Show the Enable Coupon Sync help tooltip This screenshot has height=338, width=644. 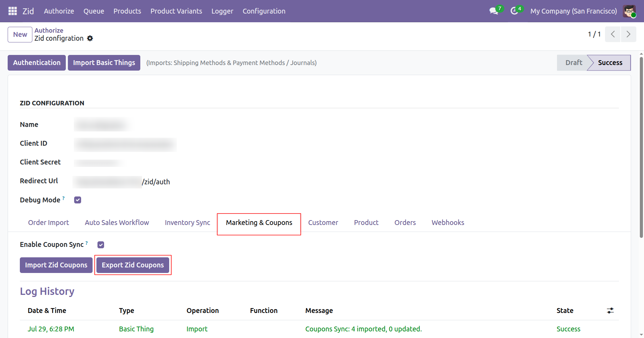pyautogui.click(x=87, y=243)
